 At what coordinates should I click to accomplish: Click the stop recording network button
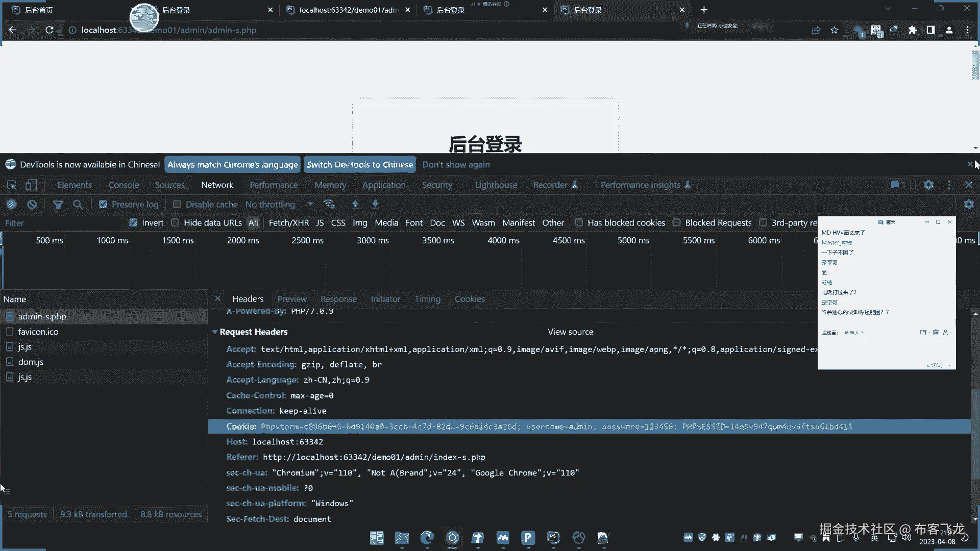click(11, 204)
